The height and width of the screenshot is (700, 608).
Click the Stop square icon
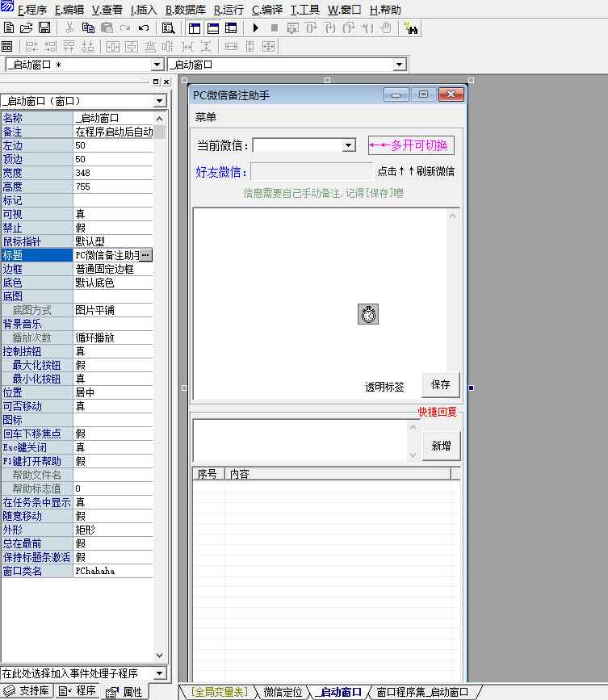click(x=275, y=27)
